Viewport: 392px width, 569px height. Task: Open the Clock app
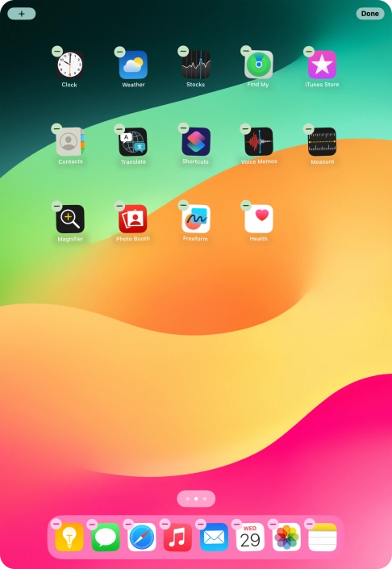(x=69, y=65)
